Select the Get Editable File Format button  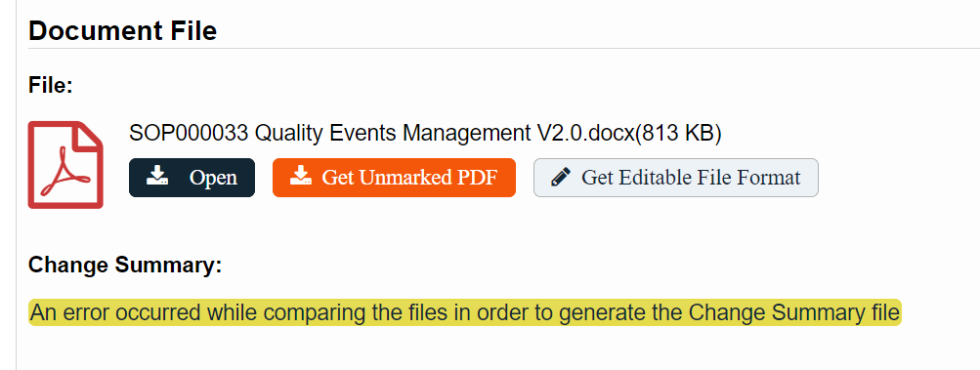pos(675,178)
